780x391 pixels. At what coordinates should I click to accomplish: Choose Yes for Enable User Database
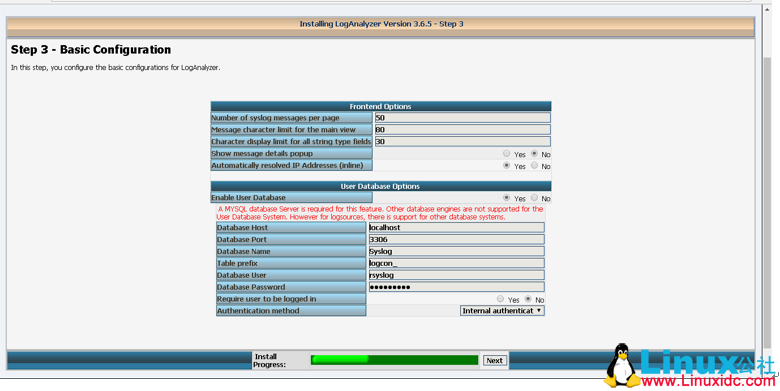click(x=506, y=197)
